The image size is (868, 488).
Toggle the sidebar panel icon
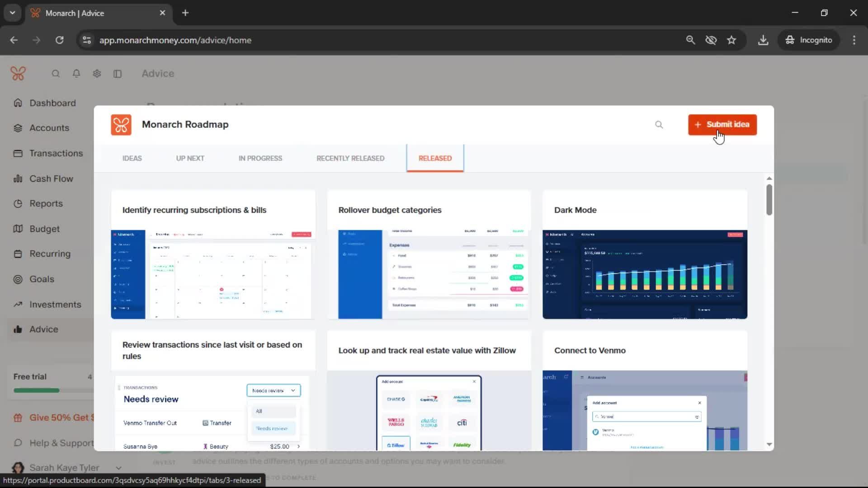[118, 74]
